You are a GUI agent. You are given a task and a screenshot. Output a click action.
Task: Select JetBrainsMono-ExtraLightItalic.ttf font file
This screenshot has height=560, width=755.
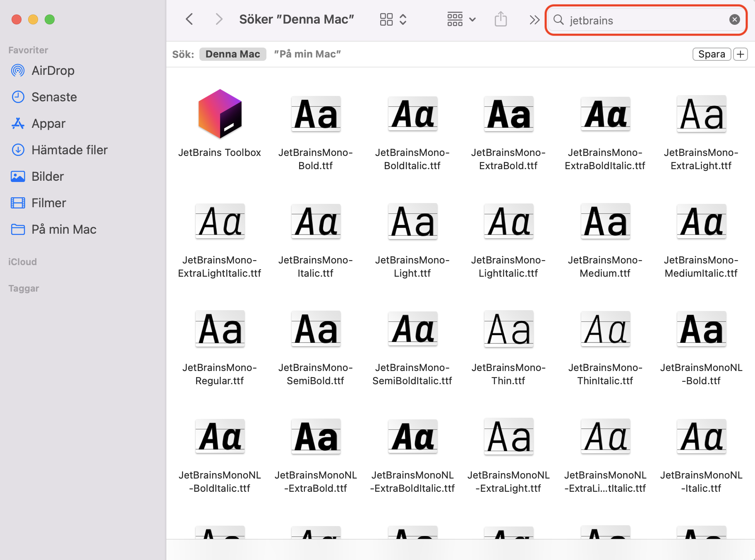[220, 221]
